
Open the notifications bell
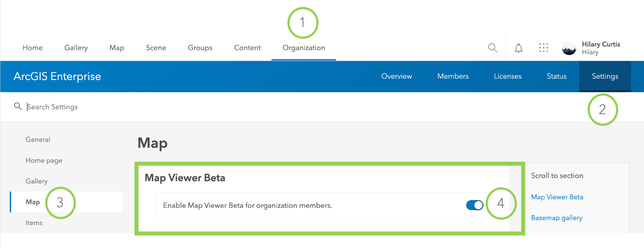tap(519, 48)
